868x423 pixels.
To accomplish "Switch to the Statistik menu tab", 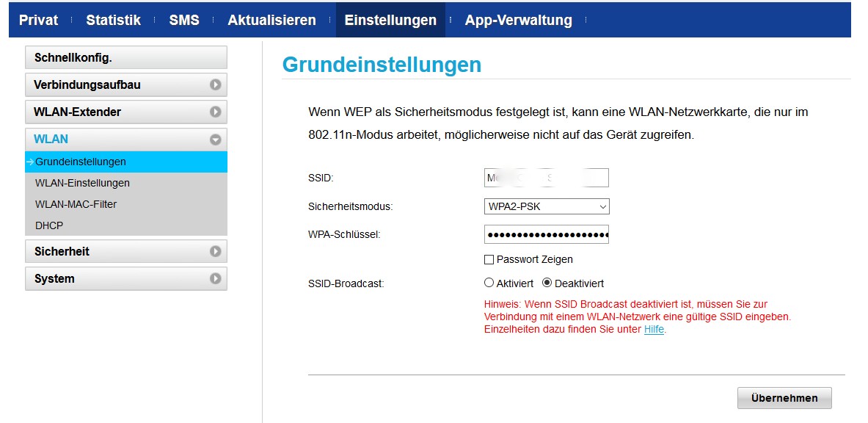I will click(113, 20).
